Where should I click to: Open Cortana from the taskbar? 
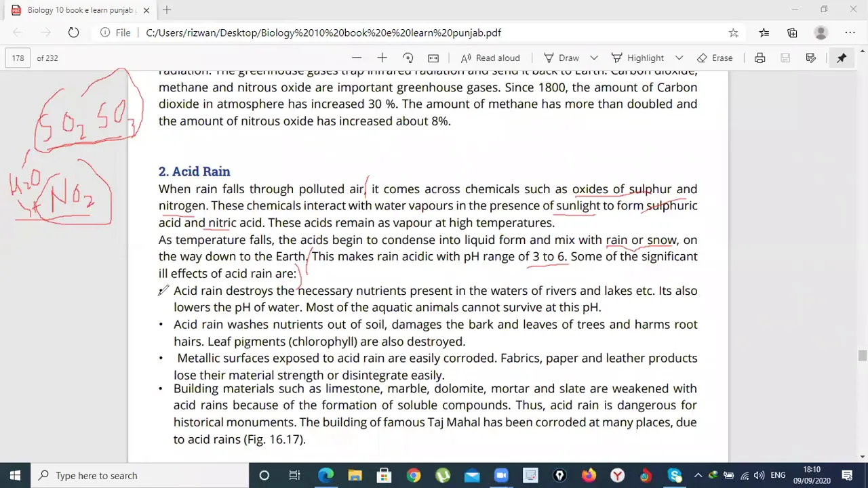(x=264, y=476)
